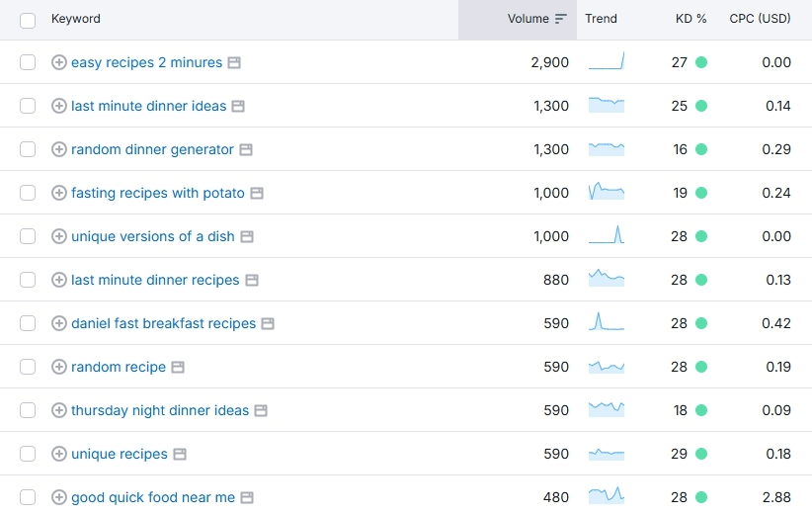
Task: Click the KD % column header
Action: pos(690,19)
